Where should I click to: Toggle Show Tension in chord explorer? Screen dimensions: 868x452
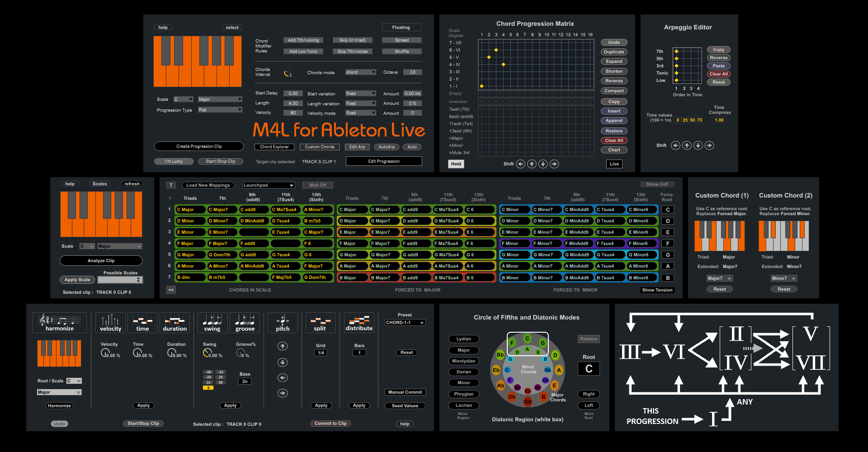pos(657,290)
